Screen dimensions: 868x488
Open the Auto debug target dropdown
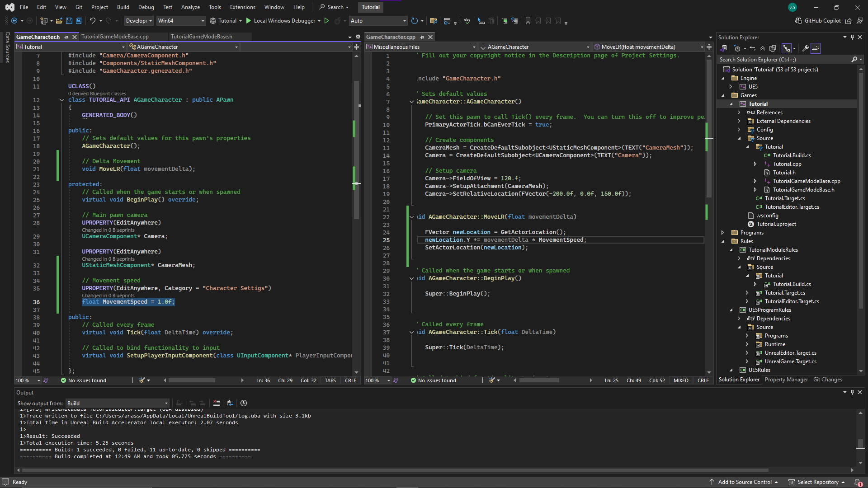point(378,21)
